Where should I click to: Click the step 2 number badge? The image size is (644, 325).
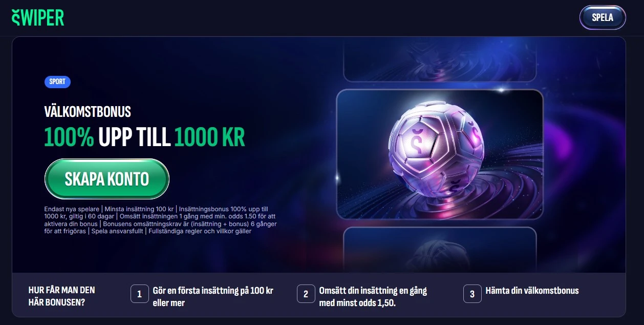306,294
